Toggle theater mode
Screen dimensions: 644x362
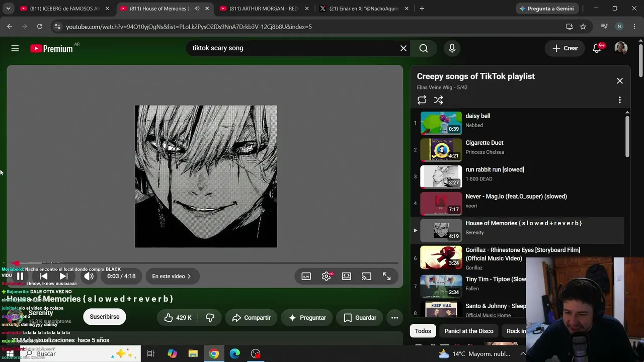coord(347,276)
